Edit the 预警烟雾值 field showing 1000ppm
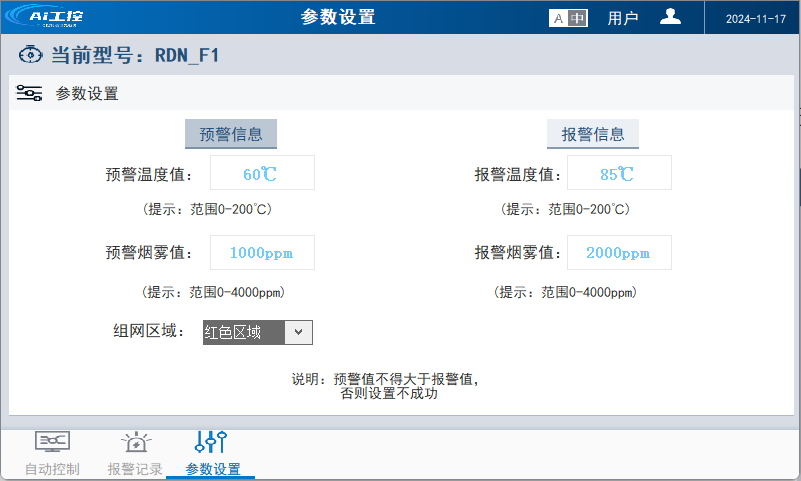Viewport: 801px width, 481px height. point(262,252)
